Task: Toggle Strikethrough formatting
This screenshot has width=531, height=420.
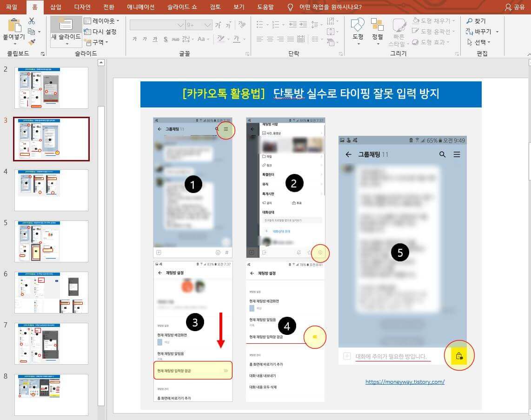Action: pos(175,39)
